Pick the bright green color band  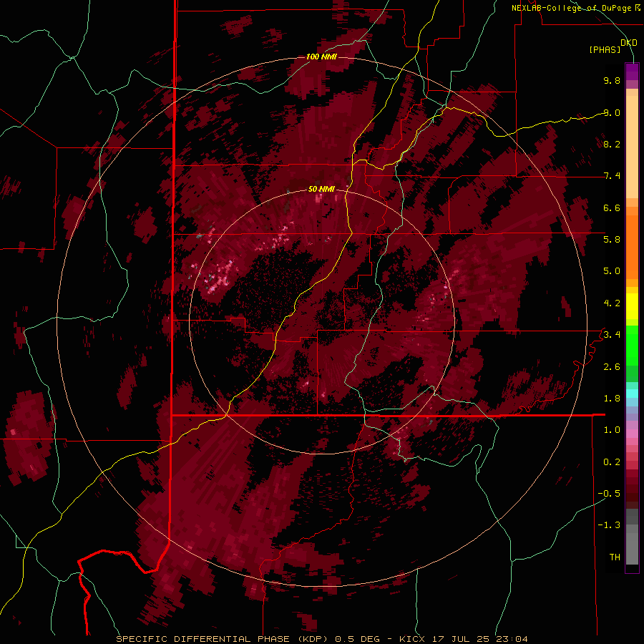click(x=632, y=346)
